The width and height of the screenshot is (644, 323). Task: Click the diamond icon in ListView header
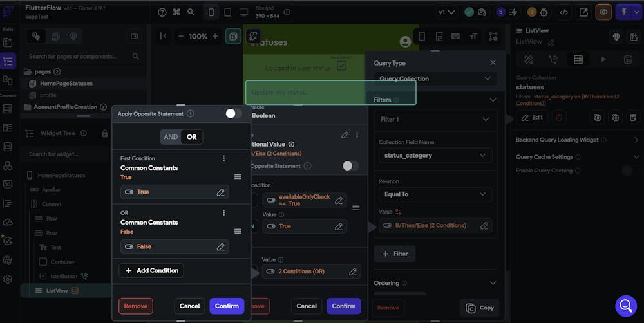pos(616,37)
